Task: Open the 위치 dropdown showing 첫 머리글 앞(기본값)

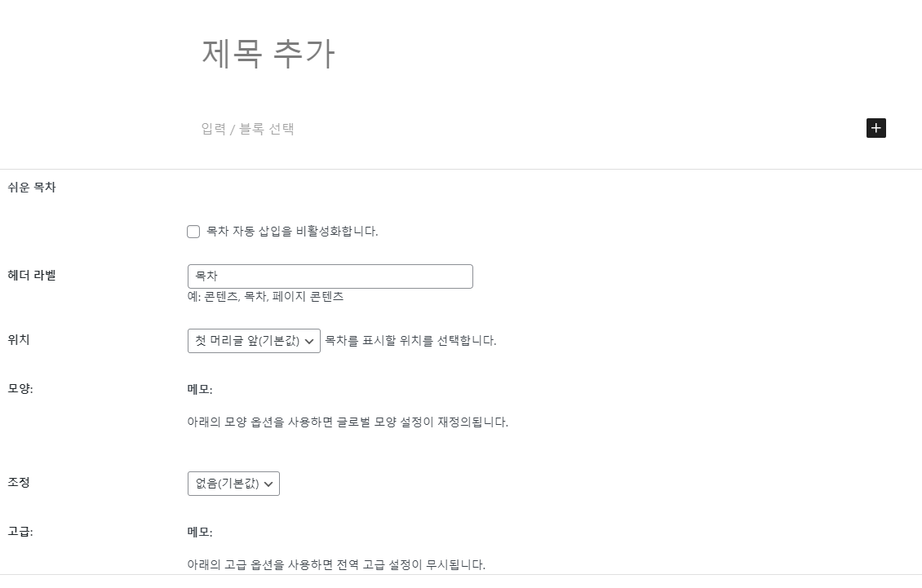Action: click(254, 341)
